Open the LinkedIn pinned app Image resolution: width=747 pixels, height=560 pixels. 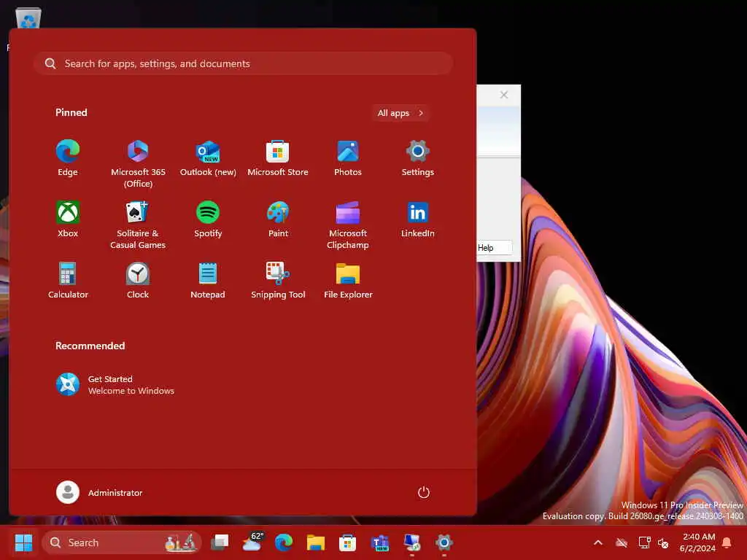[x=418, y=219]
